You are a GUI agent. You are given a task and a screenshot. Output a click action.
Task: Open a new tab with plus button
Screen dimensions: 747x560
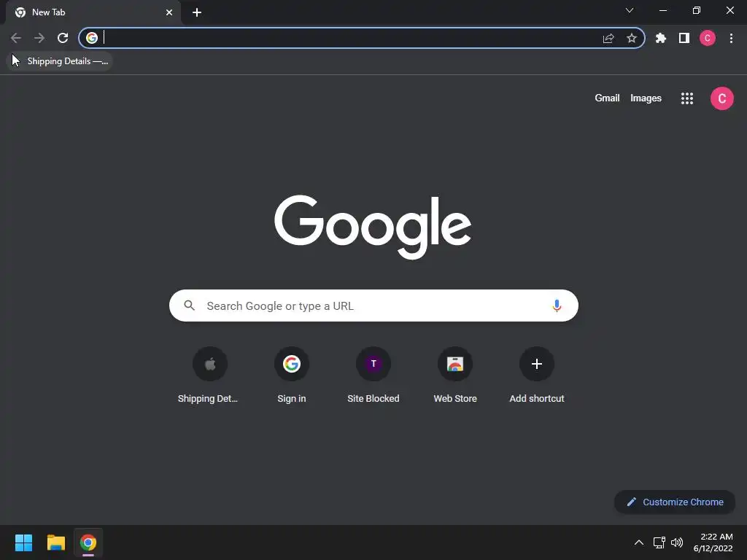point(197,12)
